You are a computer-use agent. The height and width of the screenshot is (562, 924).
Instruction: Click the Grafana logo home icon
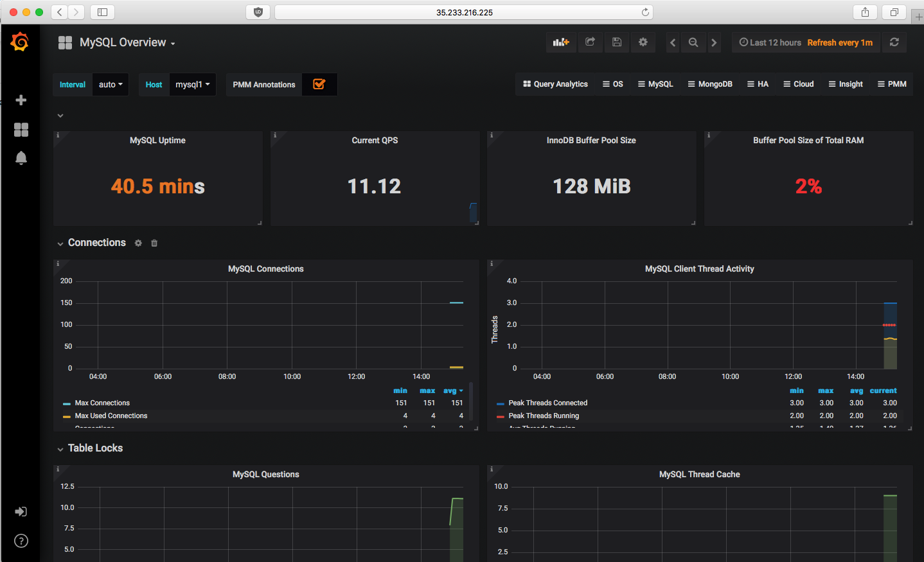(x=20, y=42)
